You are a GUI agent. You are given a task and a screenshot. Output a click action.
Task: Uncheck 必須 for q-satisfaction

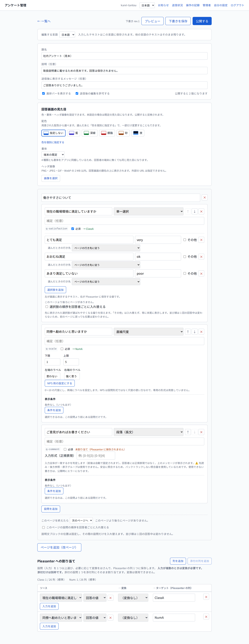73,229
